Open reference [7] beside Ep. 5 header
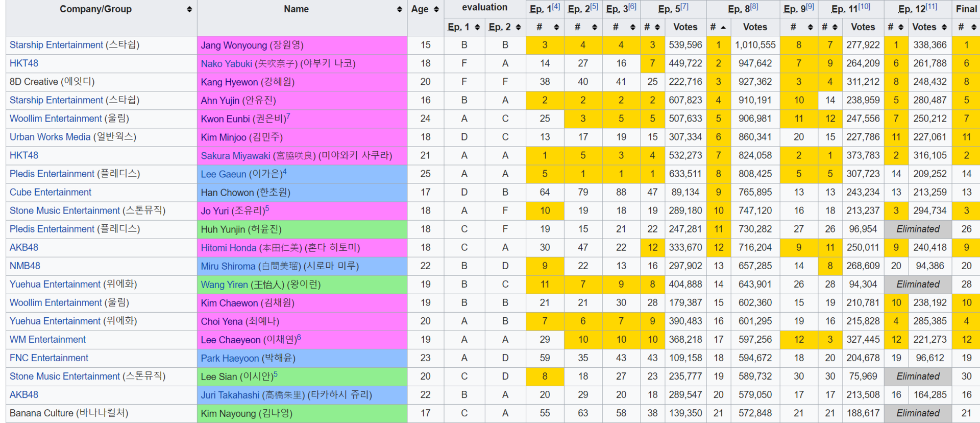 coord(684,7)
